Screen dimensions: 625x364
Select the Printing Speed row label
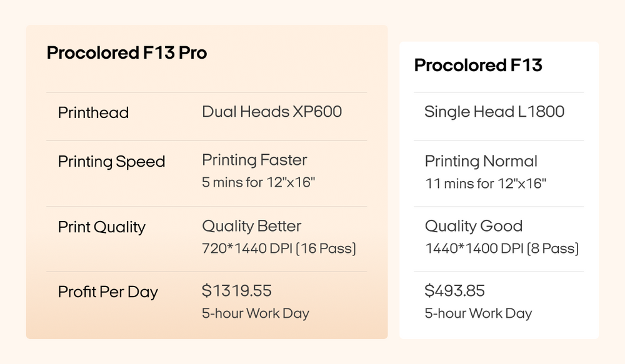[x=111, y=162]
